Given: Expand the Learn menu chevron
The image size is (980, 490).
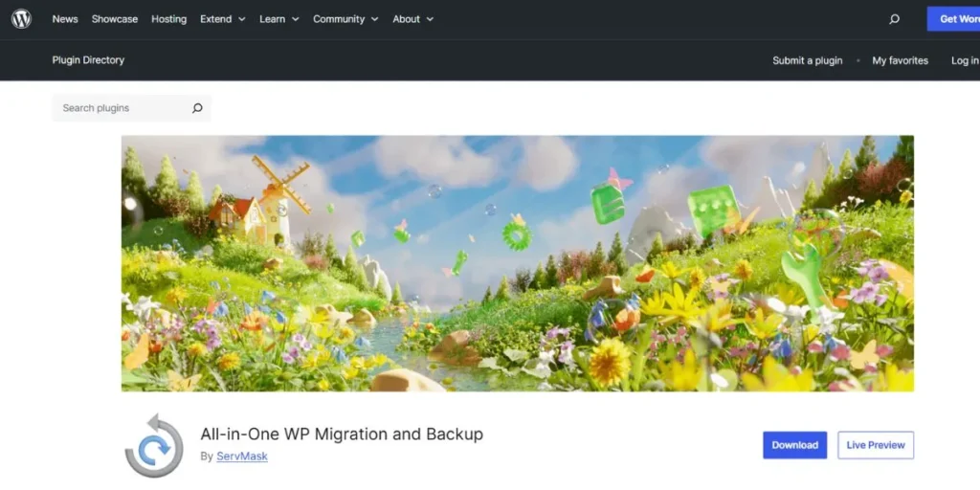Looking at the screenshot, I should coord(296,19).
